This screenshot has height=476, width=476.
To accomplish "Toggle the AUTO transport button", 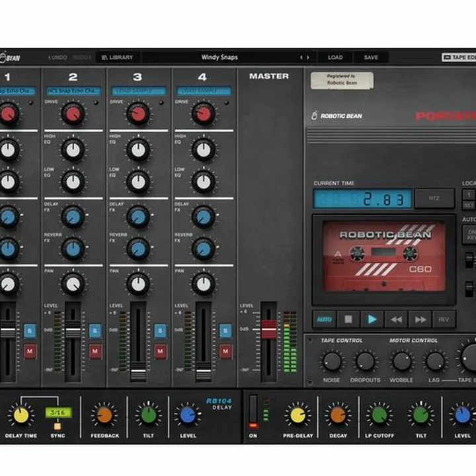I will pos(324,319).
